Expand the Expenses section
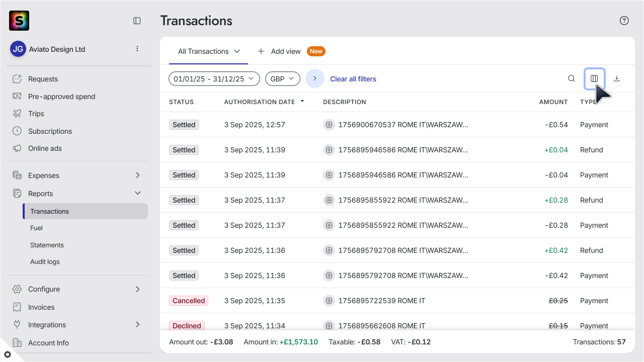The width and height of the screenshot is (644, 362). [x=138, y=175]
